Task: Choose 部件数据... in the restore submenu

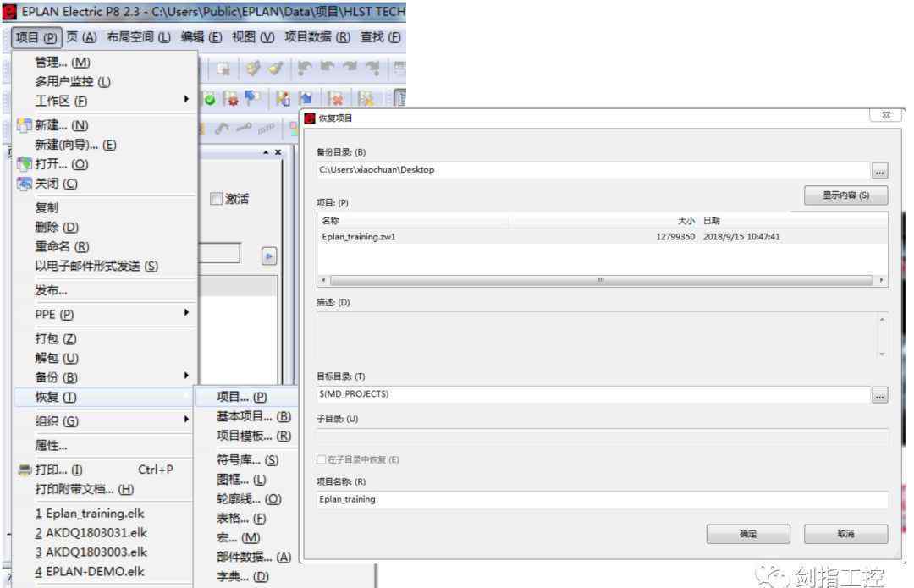Action: click(253, 557)
